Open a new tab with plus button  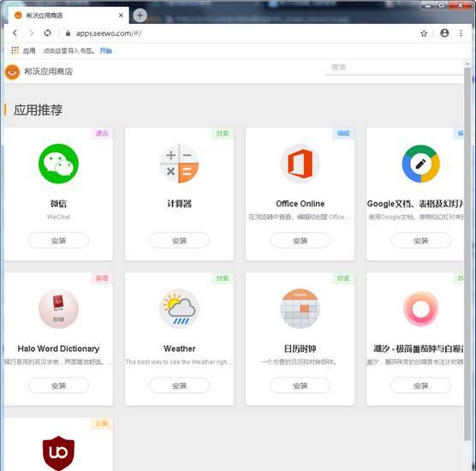pos(140,15)
